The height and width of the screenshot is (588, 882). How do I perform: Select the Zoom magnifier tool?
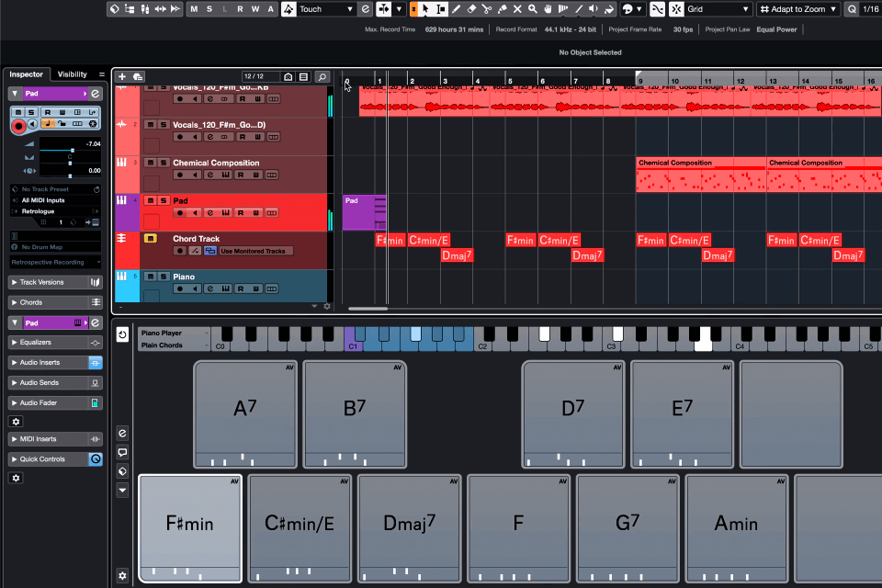point(532,9)
